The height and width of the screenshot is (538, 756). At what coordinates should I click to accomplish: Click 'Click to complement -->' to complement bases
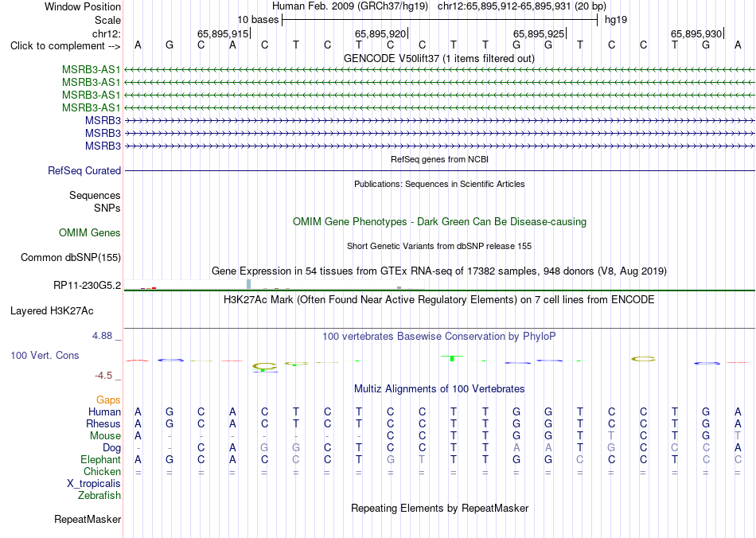pos(65,46)
